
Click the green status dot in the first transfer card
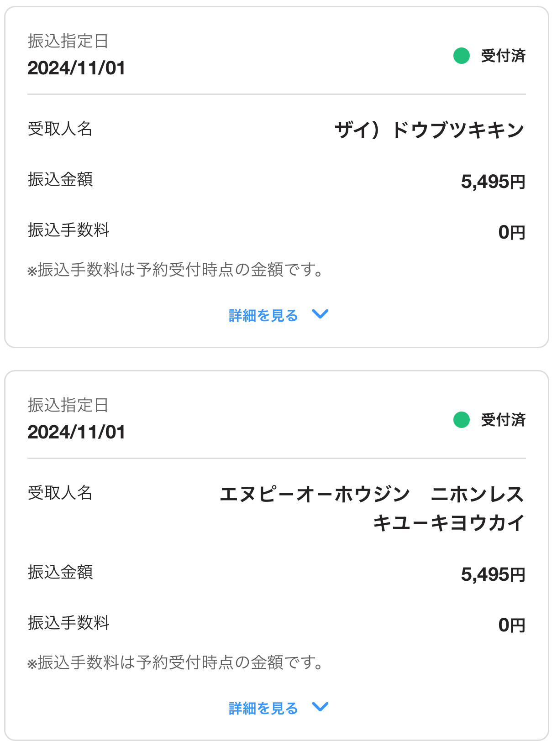pyautogui.click(x=461, y=56)
